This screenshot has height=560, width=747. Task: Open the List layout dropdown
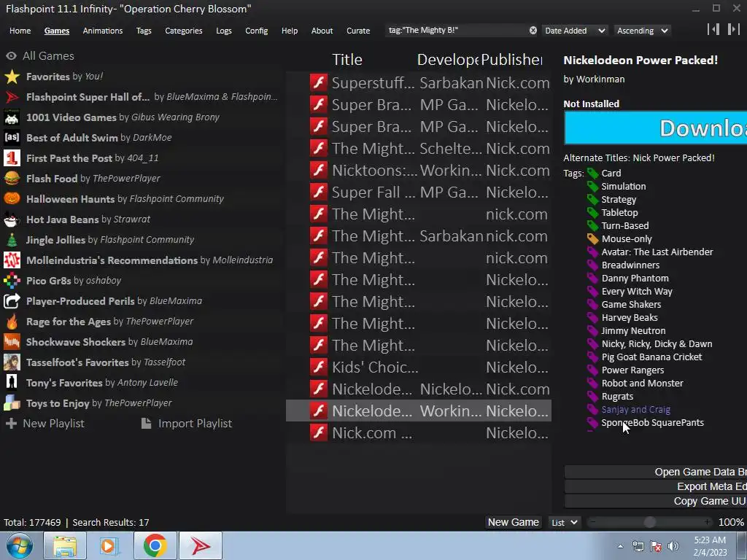pyautogui.click(x=565, y=522)
